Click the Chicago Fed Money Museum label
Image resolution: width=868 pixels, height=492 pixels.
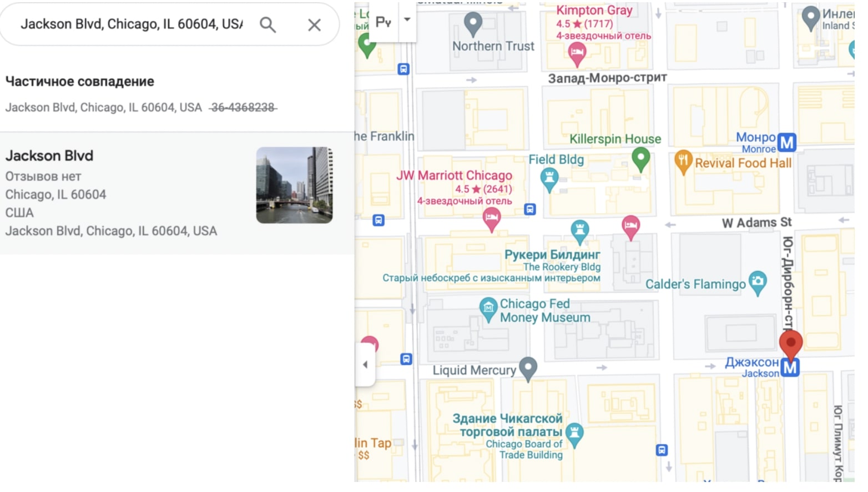(x=545, y=310)
